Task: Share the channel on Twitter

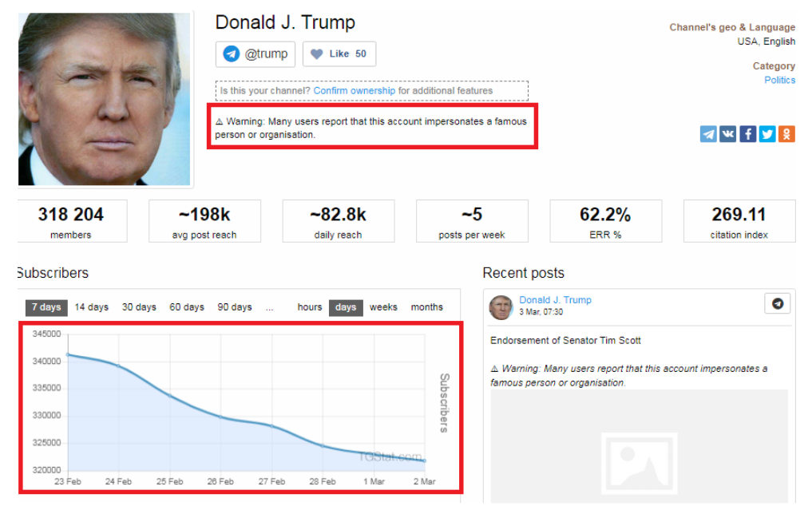Action: tap(767, 134)
